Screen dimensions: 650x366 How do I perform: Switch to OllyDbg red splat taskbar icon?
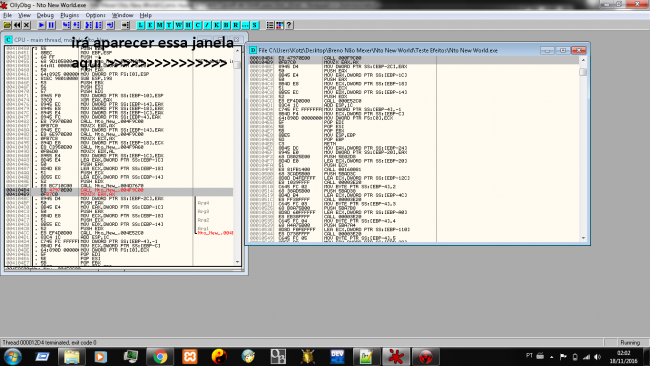[396, 356]
